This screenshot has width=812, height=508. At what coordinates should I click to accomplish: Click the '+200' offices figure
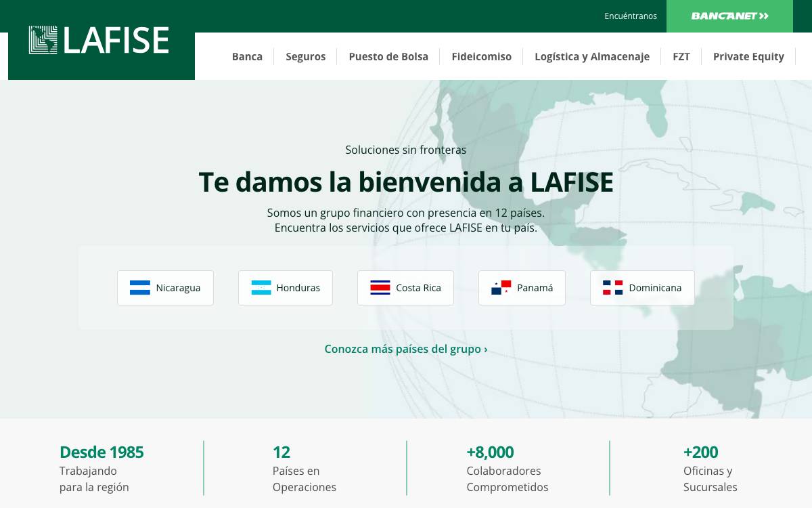[701, 452]
